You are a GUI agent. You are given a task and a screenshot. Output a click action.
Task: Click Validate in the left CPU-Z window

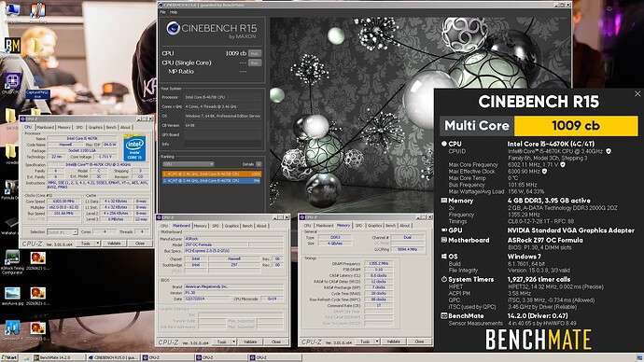click(114, 244)
